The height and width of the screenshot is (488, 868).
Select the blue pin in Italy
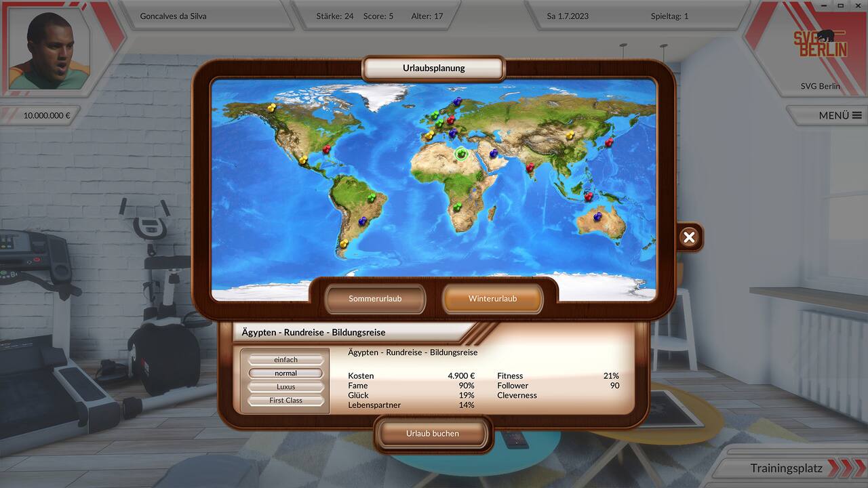click(454, 134)
